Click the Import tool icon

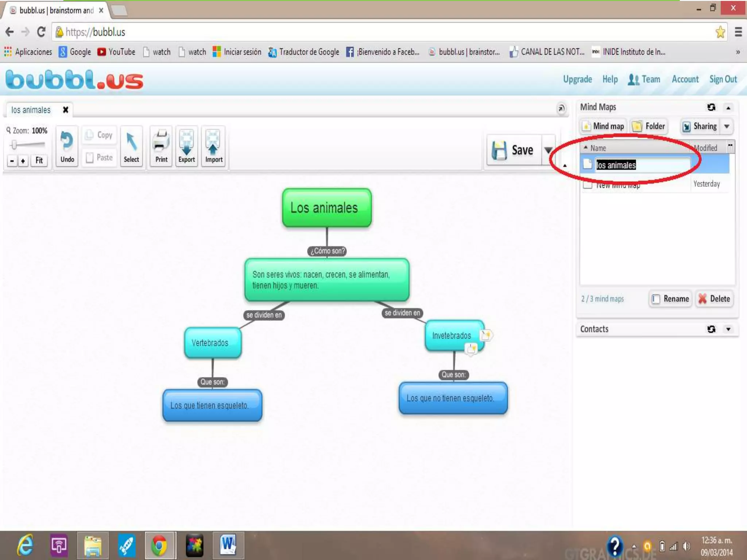[x=213, y=142]
